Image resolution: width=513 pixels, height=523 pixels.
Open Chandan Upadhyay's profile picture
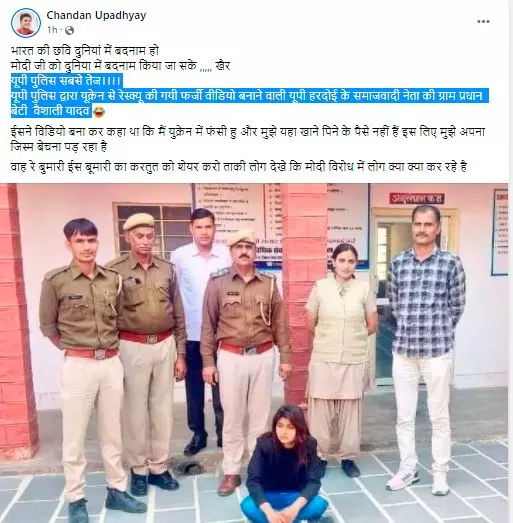point(26,23)
